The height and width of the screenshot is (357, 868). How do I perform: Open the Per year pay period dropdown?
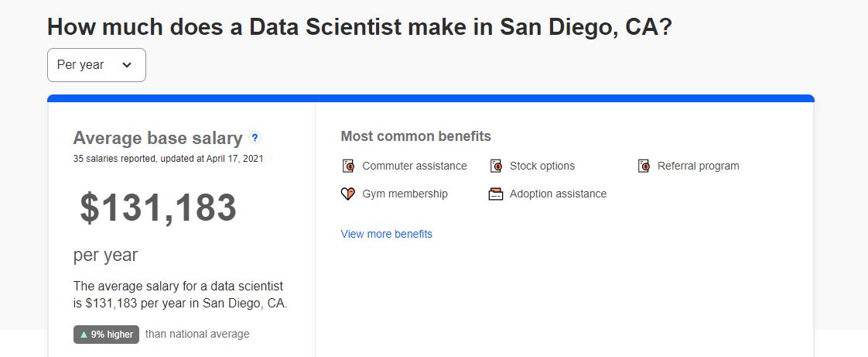click(x=97, y=65)
